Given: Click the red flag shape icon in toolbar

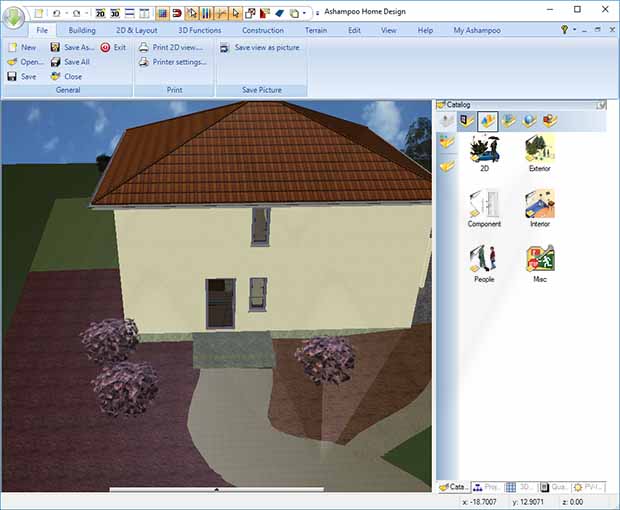Looking at the screenshot, I should [265, 13].
